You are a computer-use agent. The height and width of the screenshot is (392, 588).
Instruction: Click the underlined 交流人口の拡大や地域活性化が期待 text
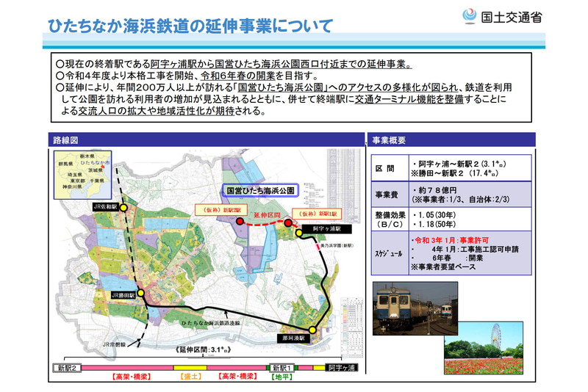157,111
